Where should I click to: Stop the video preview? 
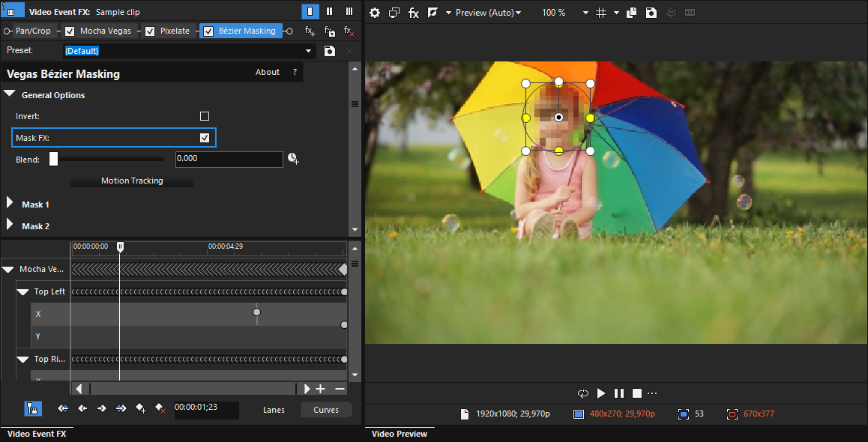click(637, 393)
